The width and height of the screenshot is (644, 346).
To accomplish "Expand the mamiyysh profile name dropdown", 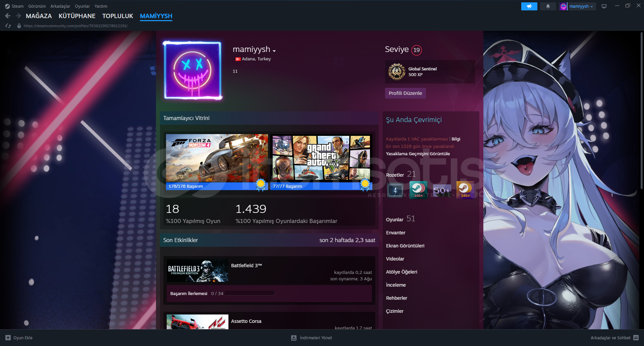I will (x=274, y=51).
